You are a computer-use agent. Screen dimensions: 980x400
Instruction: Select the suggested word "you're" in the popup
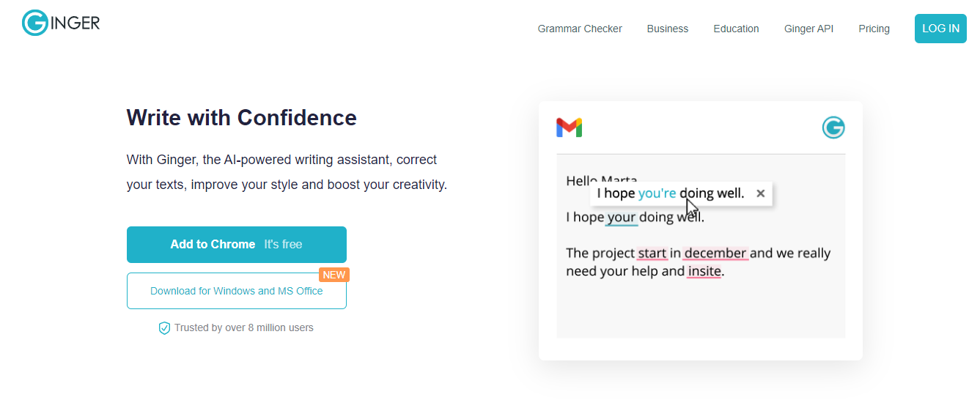(657, 193)
